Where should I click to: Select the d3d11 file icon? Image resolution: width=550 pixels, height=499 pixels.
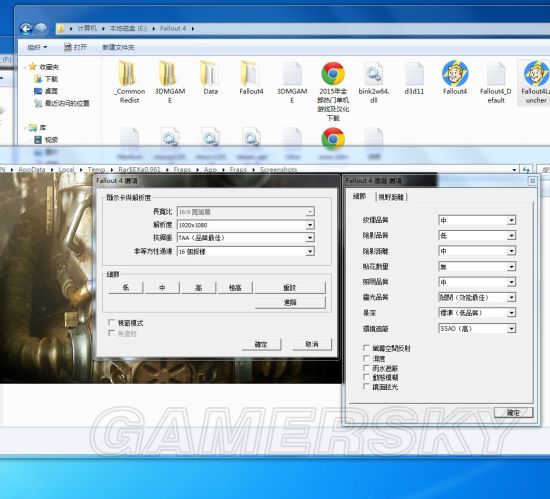pos(414,74)
